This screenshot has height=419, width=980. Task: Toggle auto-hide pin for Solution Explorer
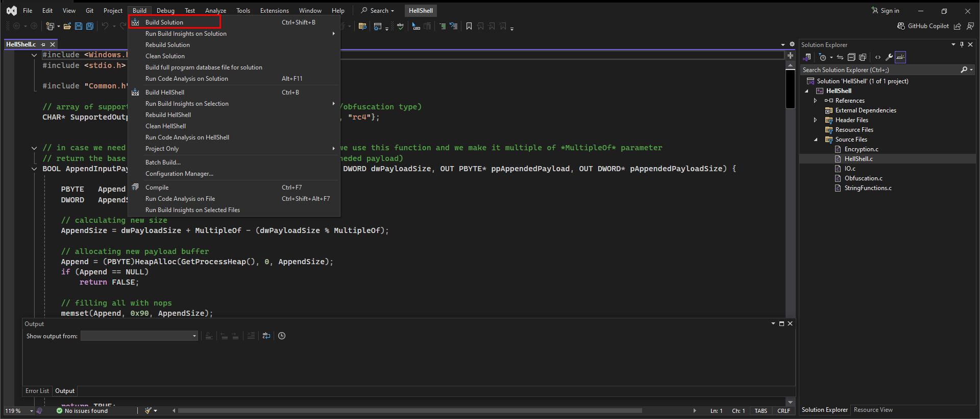point(962,44)
